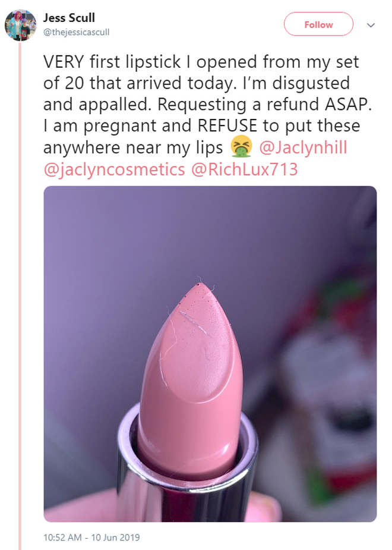Open the Jess Scull display name link

[69, 17]
